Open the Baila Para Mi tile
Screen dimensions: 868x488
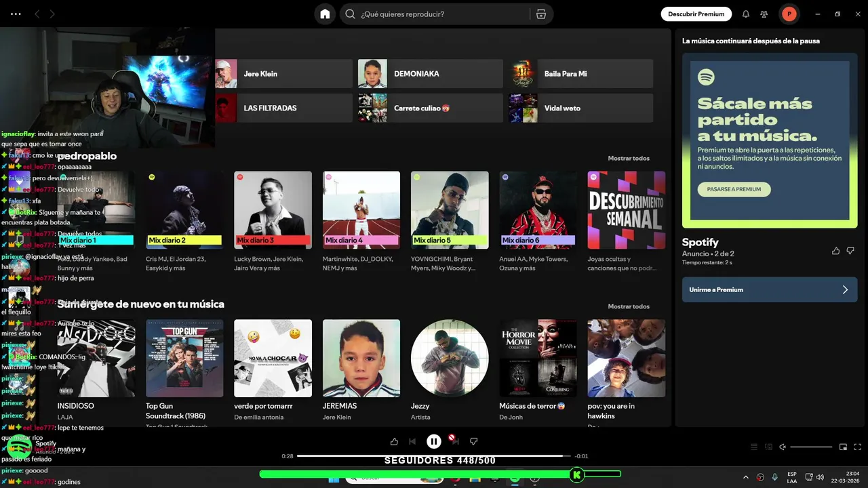[x=581, y=74]
